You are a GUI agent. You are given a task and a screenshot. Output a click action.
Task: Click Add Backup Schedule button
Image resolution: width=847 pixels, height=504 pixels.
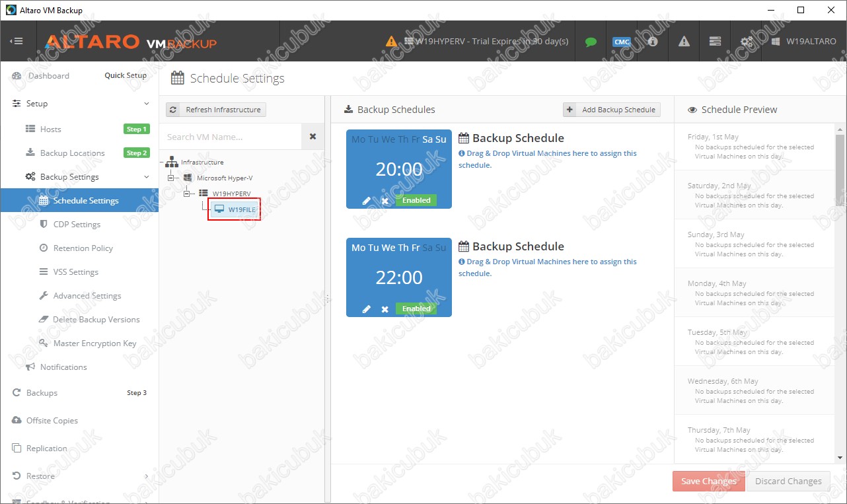[612, 110]
